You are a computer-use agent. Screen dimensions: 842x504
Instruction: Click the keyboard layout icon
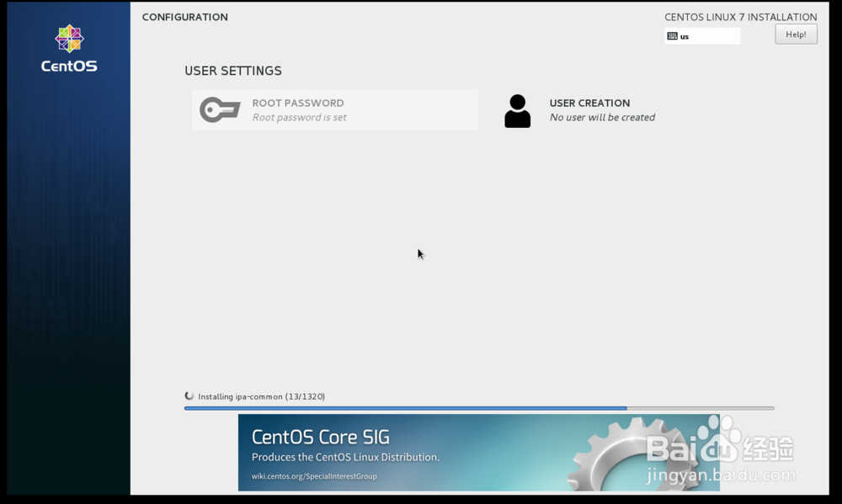pos(672,36)
